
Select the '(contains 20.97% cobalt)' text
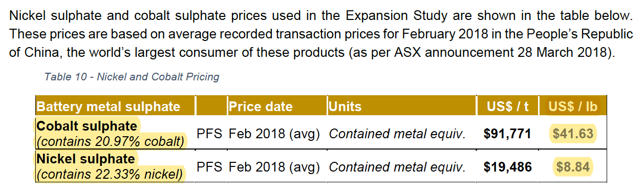tap(110, 141)
